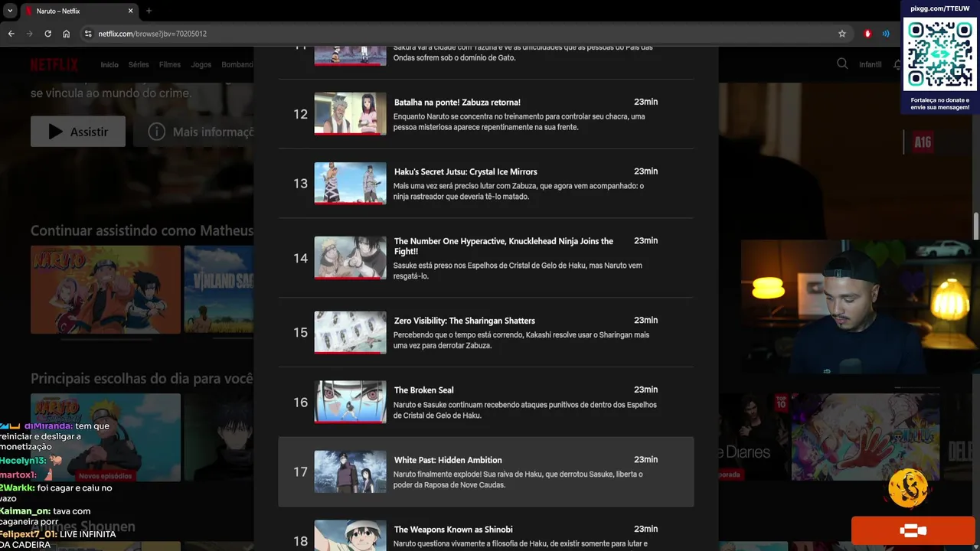The width and height of the screenshot is (980, 551).
Task: Select title 'Batalha na ponte! Zabuza retorna!'
Action: pyautogui.click(x=457, y=102)
